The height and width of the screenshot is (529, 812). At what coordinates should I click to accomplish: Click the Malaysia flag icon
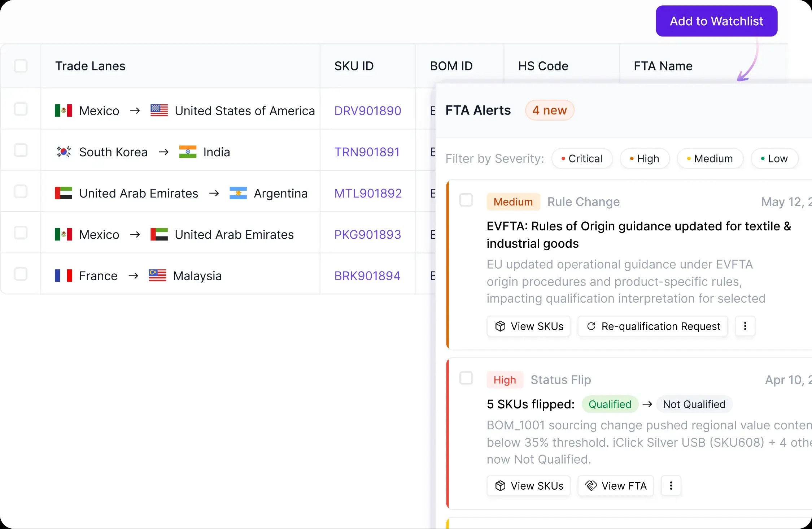click(x=157, y=276)
